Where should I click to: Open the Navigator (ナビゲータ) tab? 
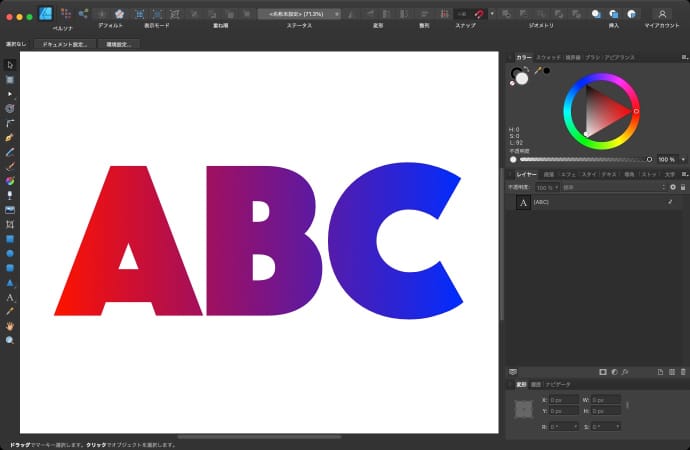pos(557,384)
